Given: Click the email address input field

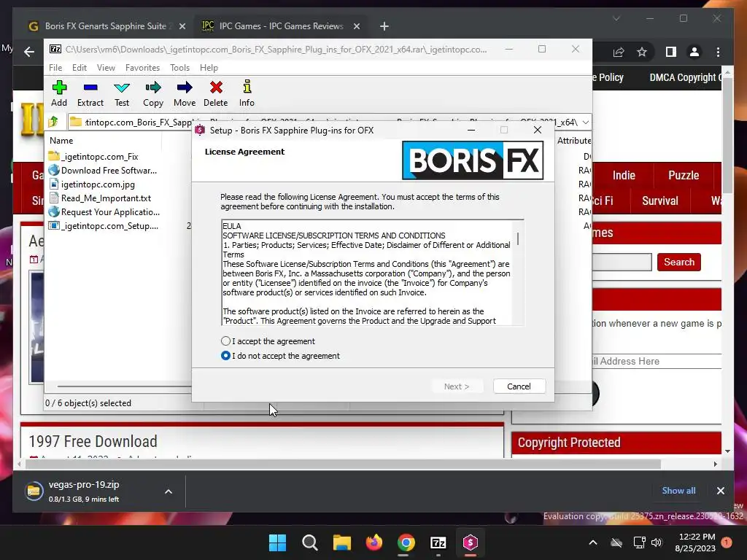Looking at the screenshot, I should click(x=657, y=361).
